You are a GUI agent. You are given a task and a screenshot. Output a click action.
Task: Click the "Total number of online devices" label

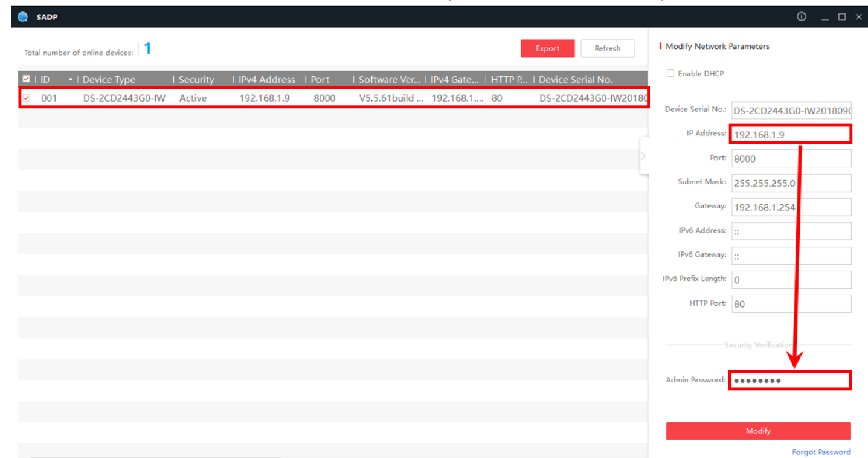[79, 53]
